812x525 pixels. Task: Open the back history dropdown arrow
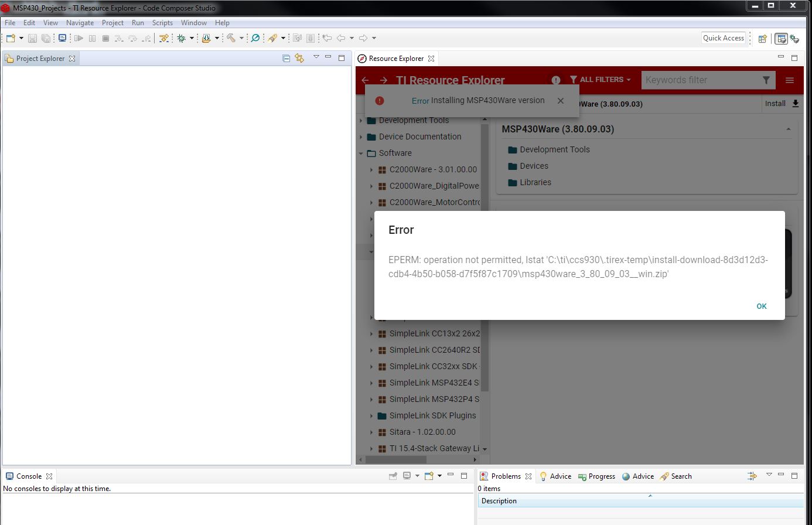pyautogui.click(x=352, y=38)
